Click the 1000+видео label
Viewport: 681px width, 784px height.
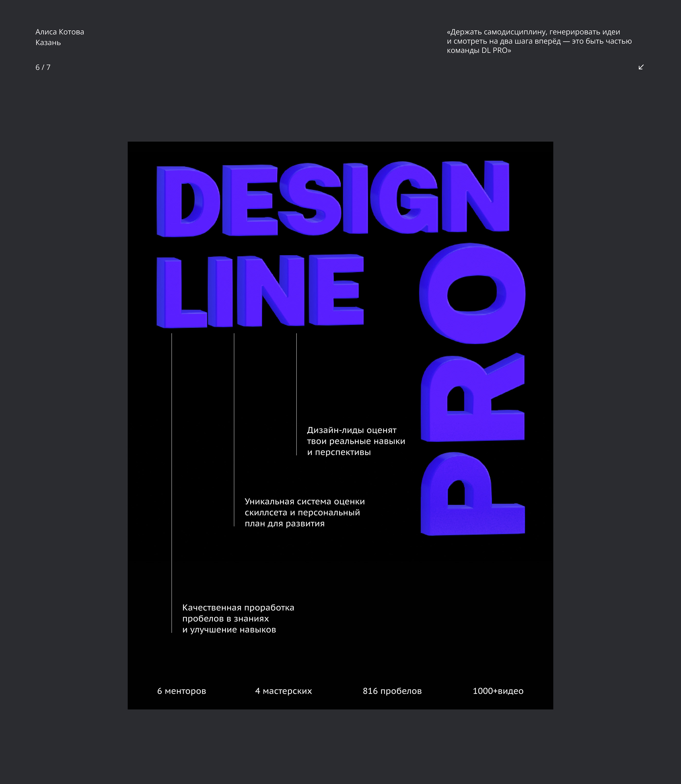(x=498, y=691)
